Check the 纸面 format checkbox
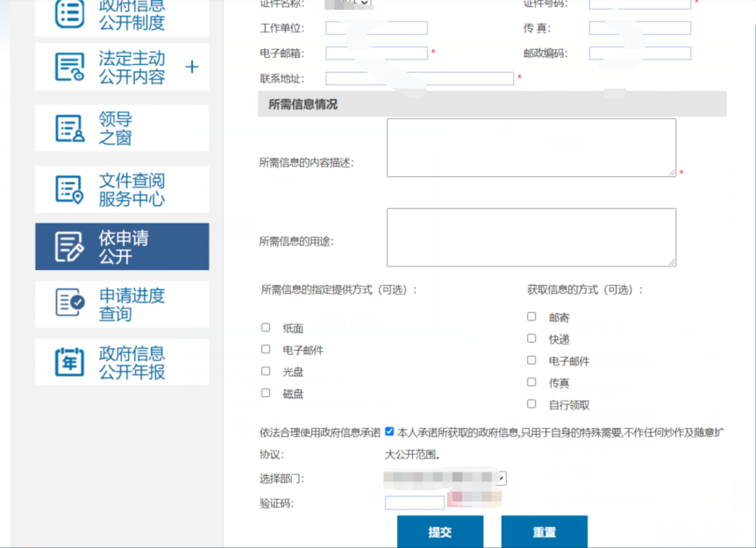This screenshot has height=548, width=756. click(x=266, y=328)
